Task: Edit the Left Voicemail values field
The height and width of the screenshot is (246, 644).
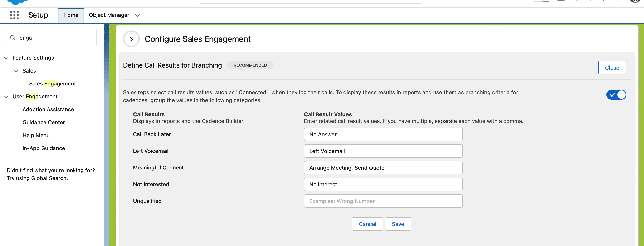Action: pyautogui.click(x=383, y=151)
